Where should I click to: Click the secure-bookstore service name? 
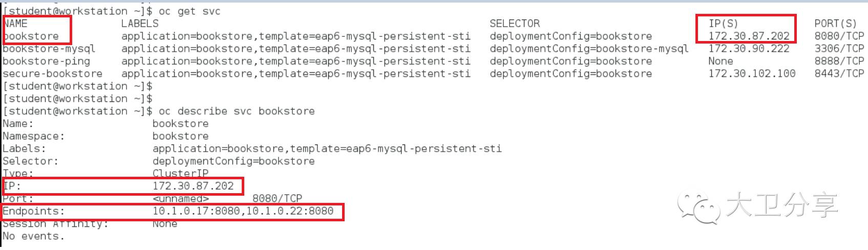52,73
